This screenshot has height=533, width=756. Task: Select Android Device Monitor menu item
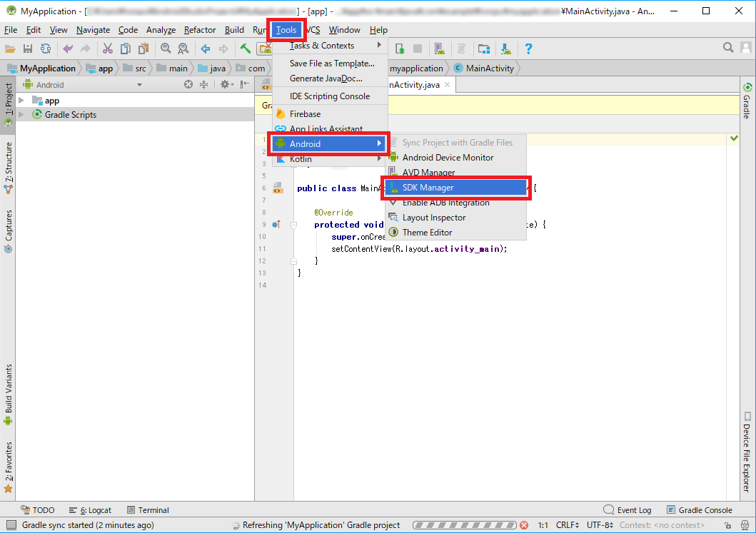coord(455,158)
